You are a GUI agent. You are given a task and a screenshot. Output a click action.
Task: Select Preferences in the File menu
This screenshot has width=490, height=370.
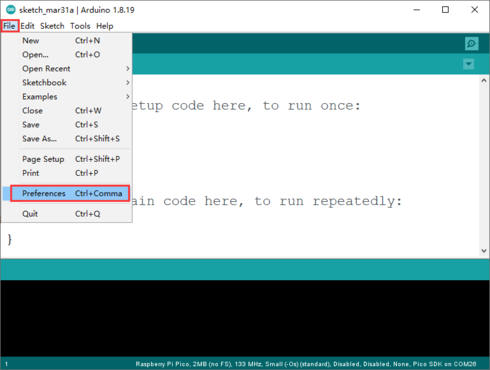pos(70,193)
